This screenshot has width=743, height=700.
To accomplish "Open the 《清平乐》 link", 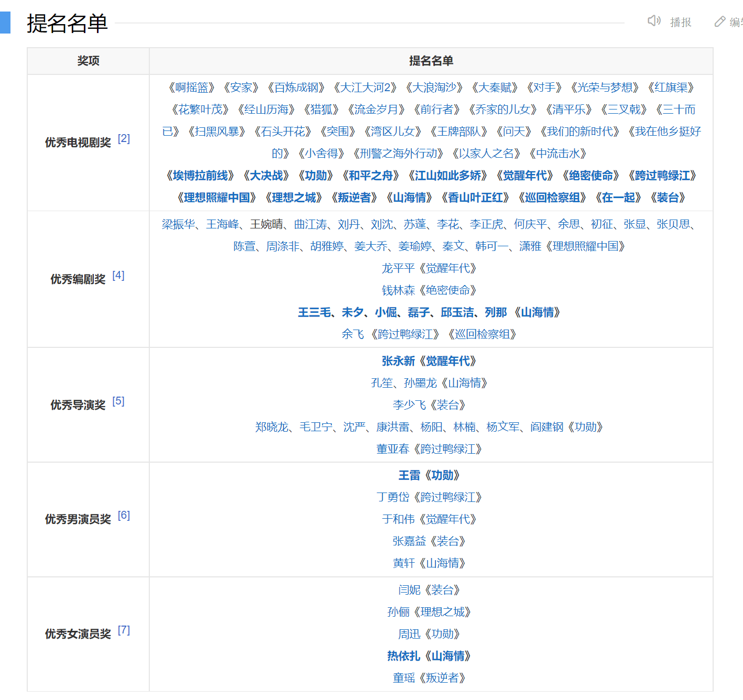I will pos(569,110).
